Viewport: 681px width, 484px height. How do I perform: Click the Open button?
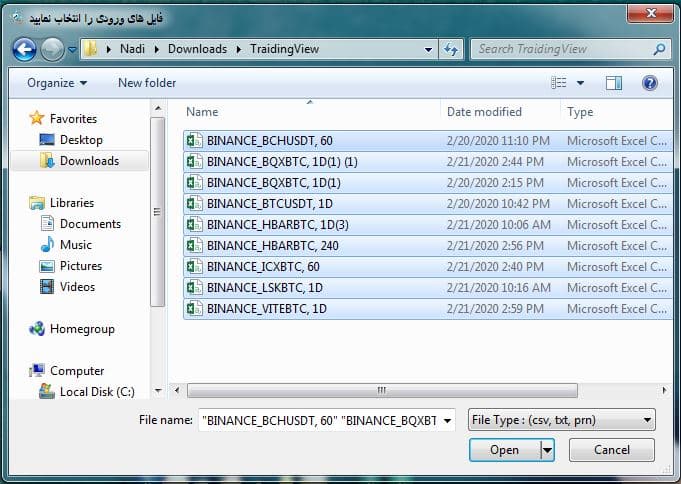505,450
